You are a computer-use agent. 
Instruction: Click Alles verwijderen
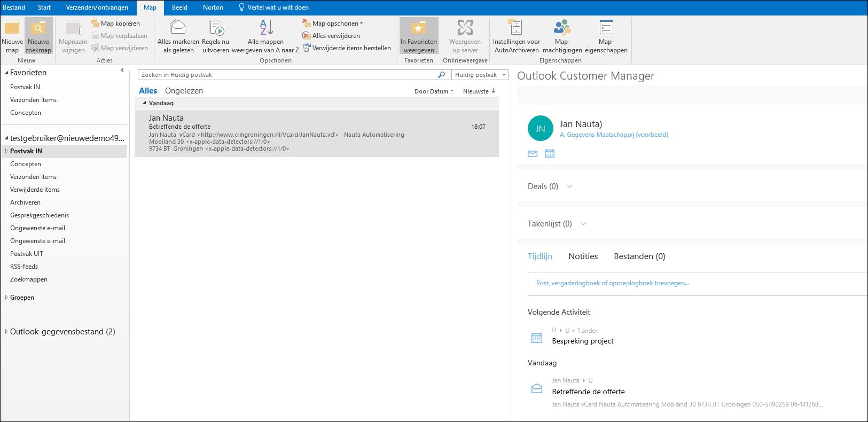[331, 36]
